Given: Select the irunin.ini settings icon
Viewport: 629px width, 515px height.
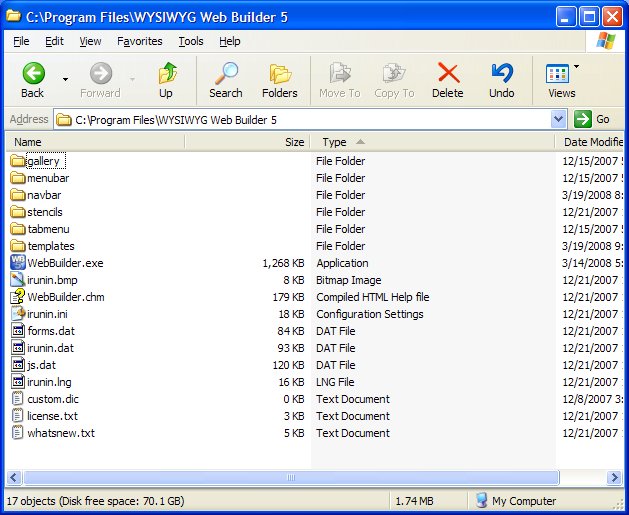Looking at the screenshot, I should [18, 314].
